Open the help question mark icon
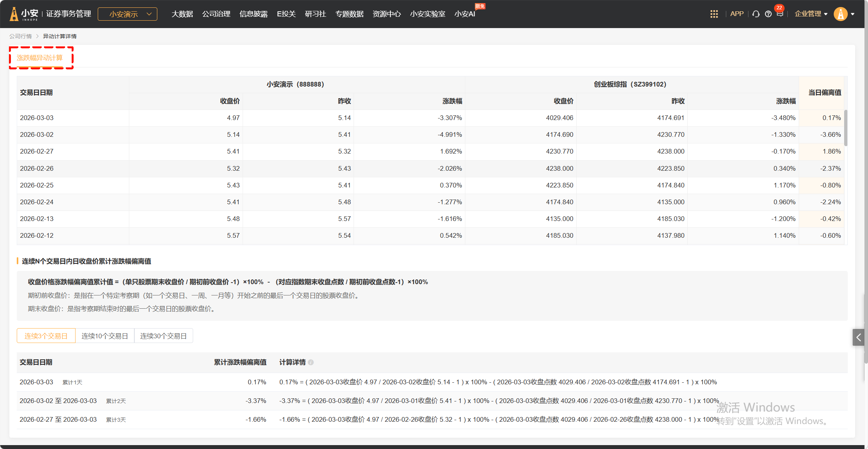The width and height of the screenshot is (868, 449). click(x=768, y=14)
